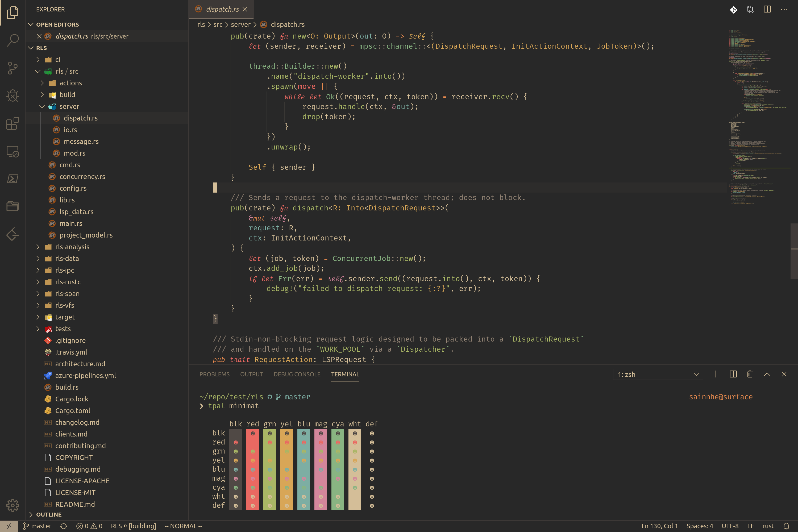
Task: Maximize the terminal panel size
Action: (767, 374)
